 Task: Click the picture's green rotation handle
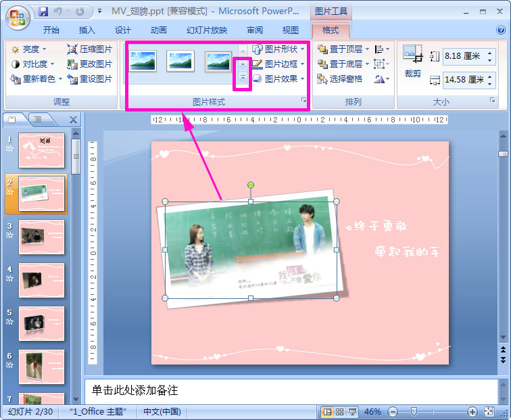[250, 185]
